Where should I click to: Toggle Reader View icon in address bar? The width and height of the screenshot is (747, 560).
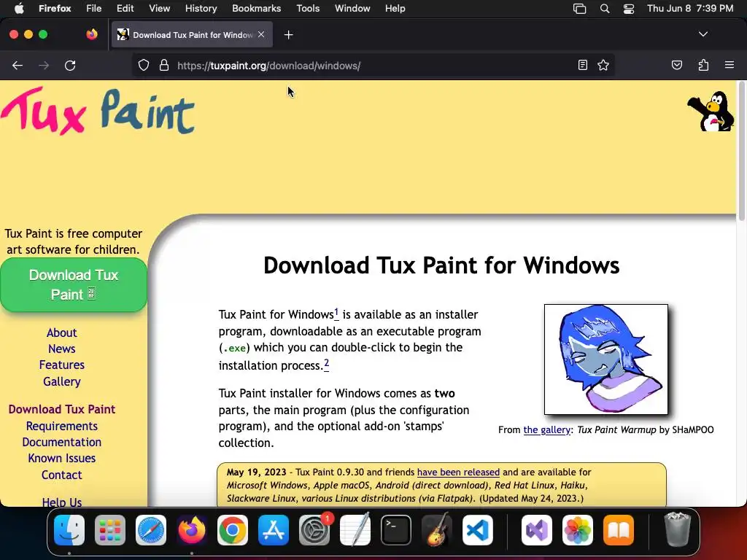tap(583, 65)
